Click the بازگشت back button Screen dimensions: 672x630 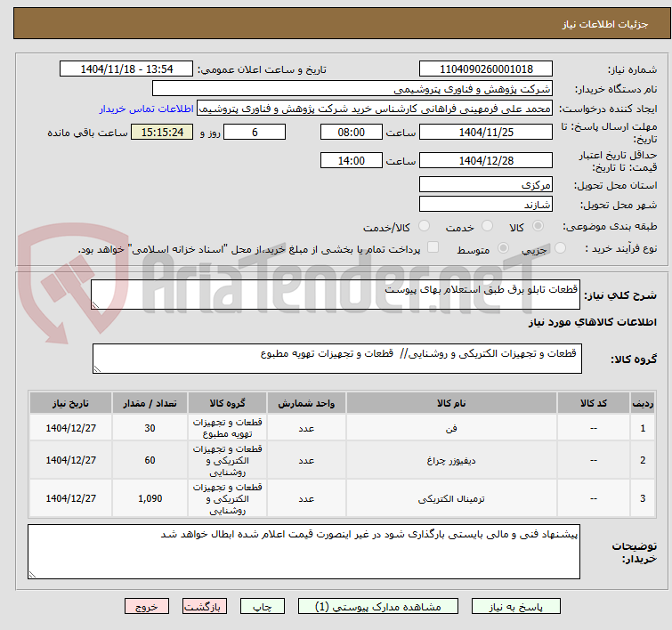[x=205, y=607]
